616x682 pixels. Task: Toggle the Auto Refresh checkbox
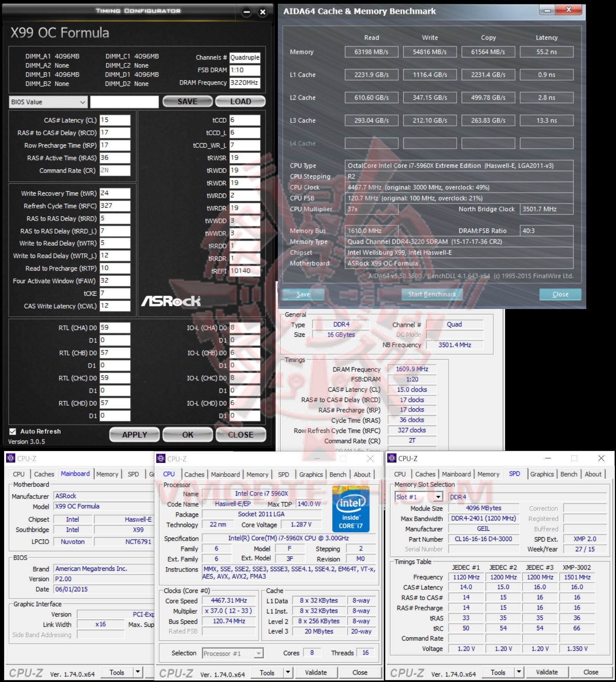(x=13, y=431)
